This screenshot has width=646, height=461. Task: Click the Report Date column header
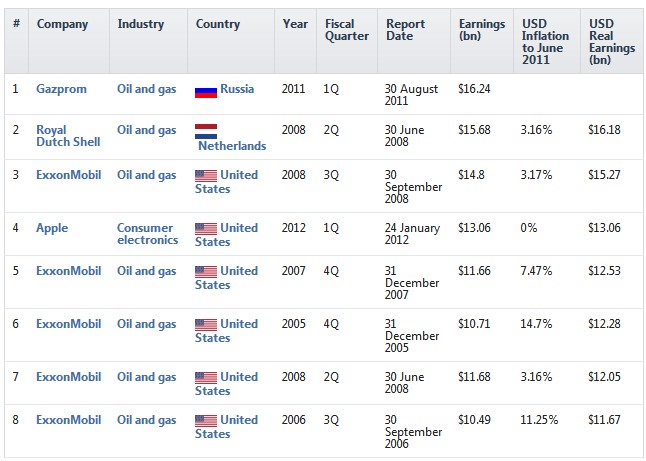pyautogui.click(x=405, y=30)
